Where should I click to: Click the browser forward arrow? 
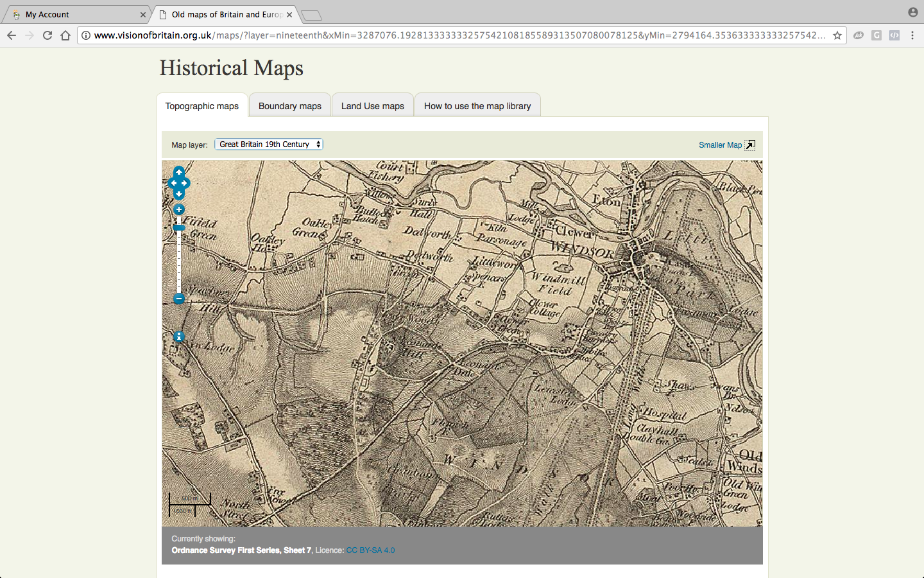pos(30,35)
